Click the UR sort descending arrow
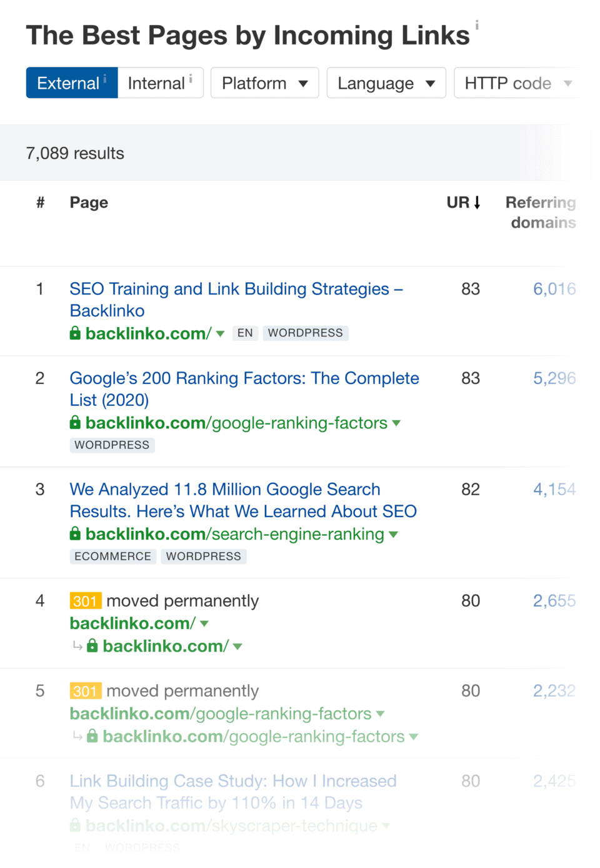 pyautogui.click(x=477, y=203)
